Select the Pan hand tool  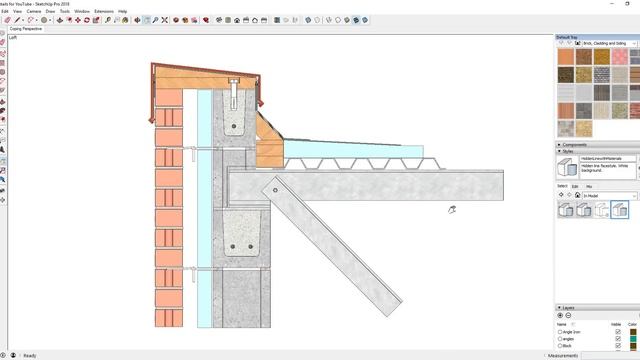pos(147,20)
